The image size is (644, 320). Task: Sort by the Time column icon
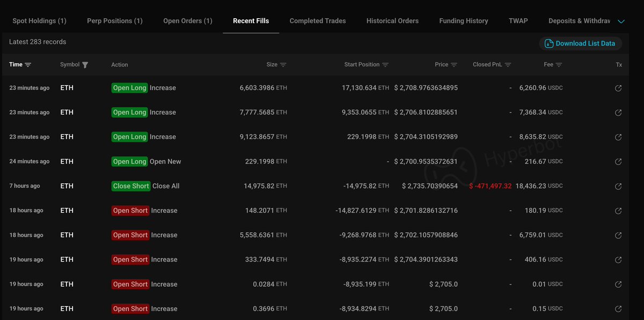click(28, 65)
